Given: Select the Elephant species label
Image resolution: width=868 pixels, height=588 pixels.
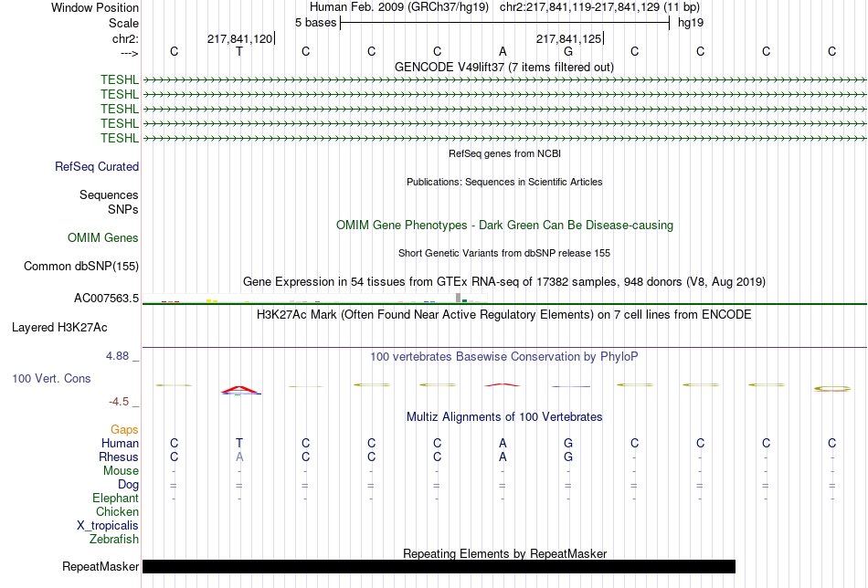Looking at the screenshot, I should tap(116, 499).
